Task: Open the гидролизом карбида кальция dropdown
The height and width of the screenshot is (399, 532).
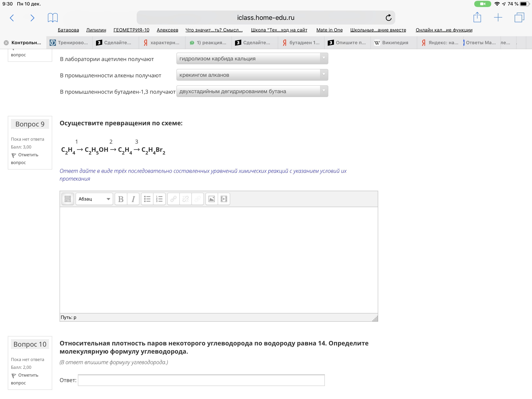Action: click(x=252, y=58)
